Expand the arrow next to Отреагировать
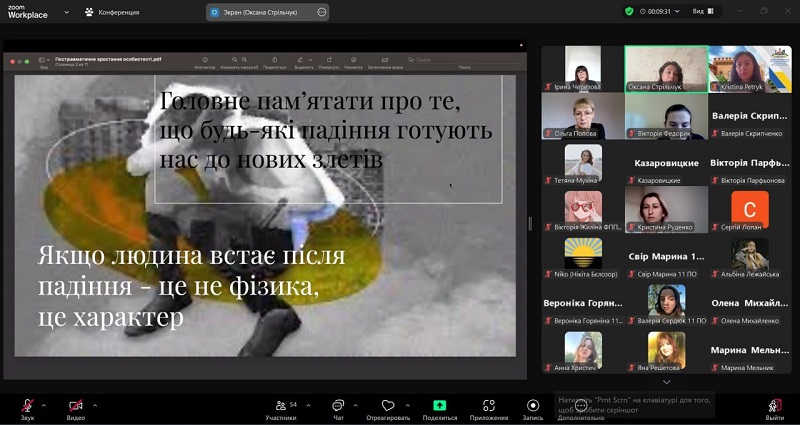800x425 pixels. pos(407,406)
